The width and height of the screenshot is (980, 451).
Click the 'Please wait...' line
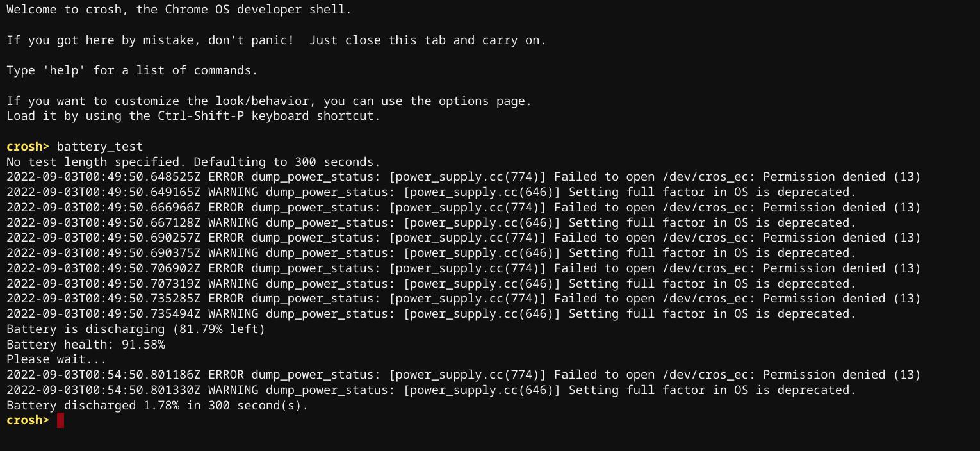point(56,359)
